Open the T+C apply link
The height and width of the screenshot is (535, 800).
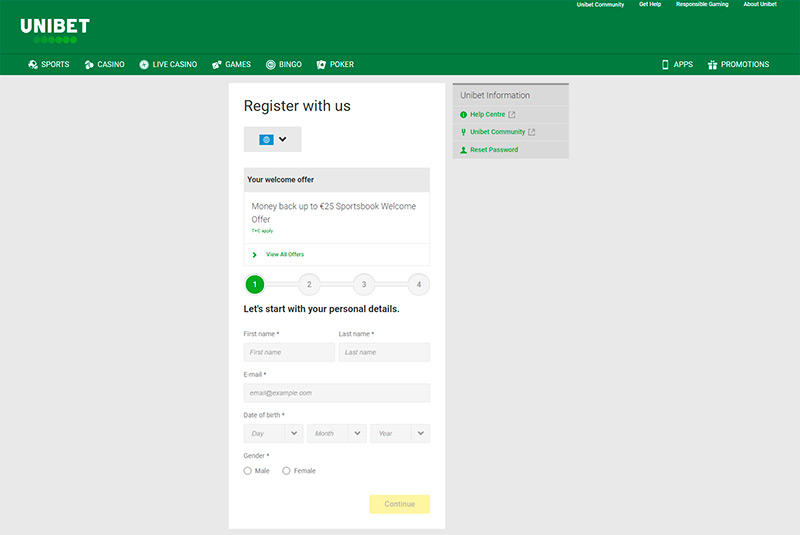[x=262, y=231]
